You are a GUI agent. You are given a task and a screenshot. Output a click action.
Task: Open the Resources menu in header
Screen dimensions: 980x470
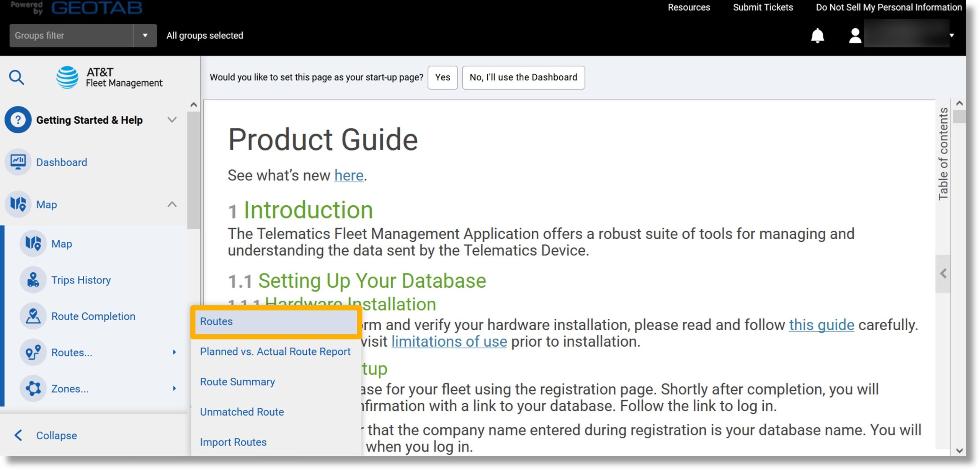(689, 7)
